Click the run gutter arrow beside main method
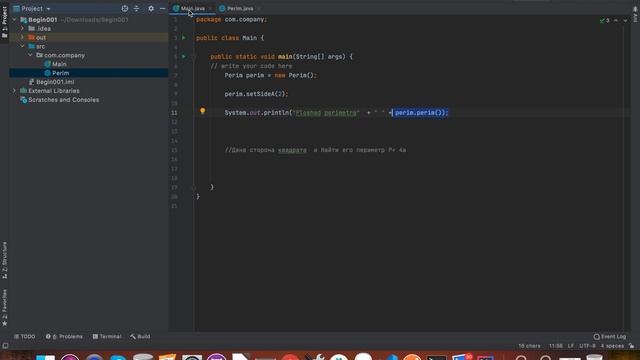 tap(184, 56)
